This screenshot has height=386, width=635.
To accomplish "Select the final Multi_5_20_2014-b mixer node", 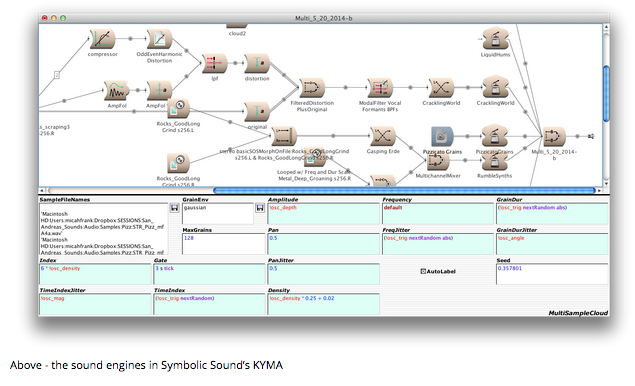I will click(554, 136).
